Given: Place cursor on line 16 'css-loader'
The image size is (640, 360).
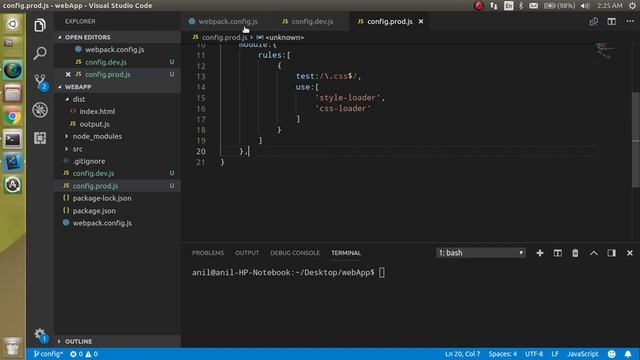Looking at the screenshot, I should (x=343, y=109).
